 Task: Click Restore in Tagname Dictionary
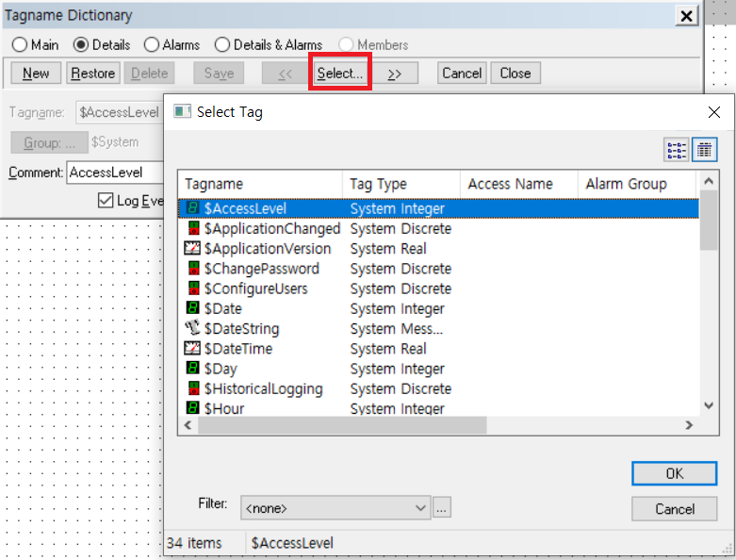pos(93,74)
